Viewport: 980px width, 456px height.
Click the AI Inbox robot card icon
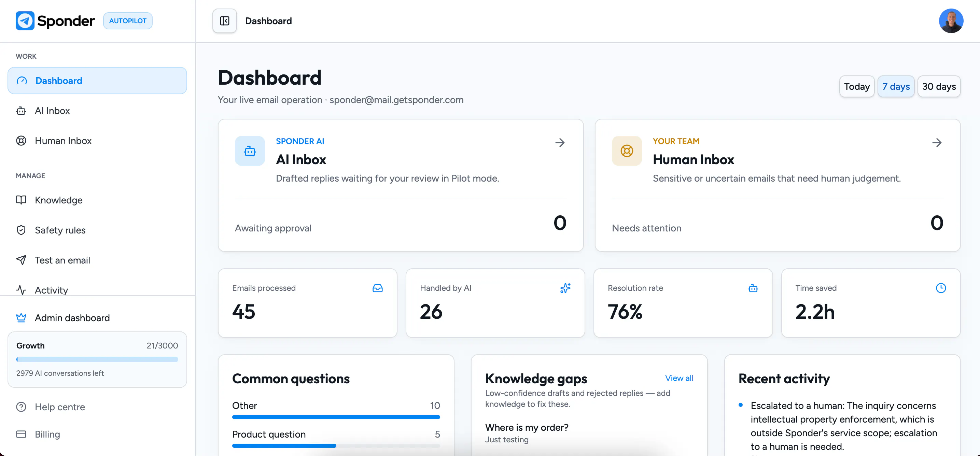point(250,151)
